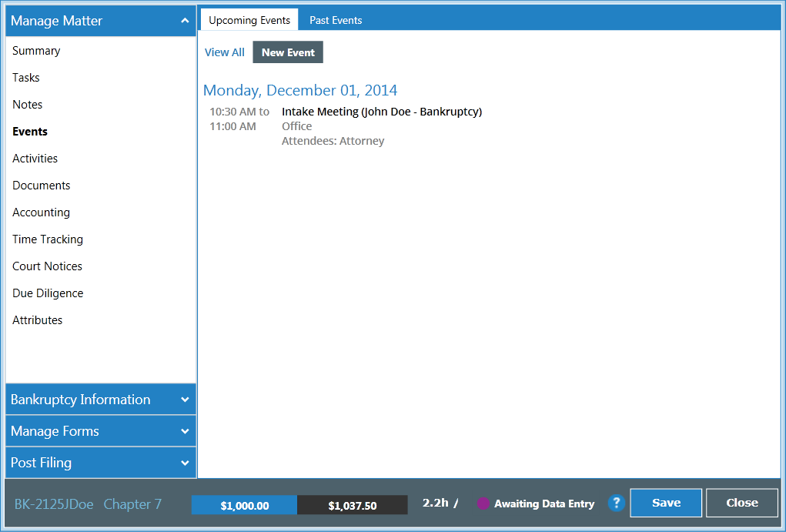Go to Time Tracking

pos(47,239)
